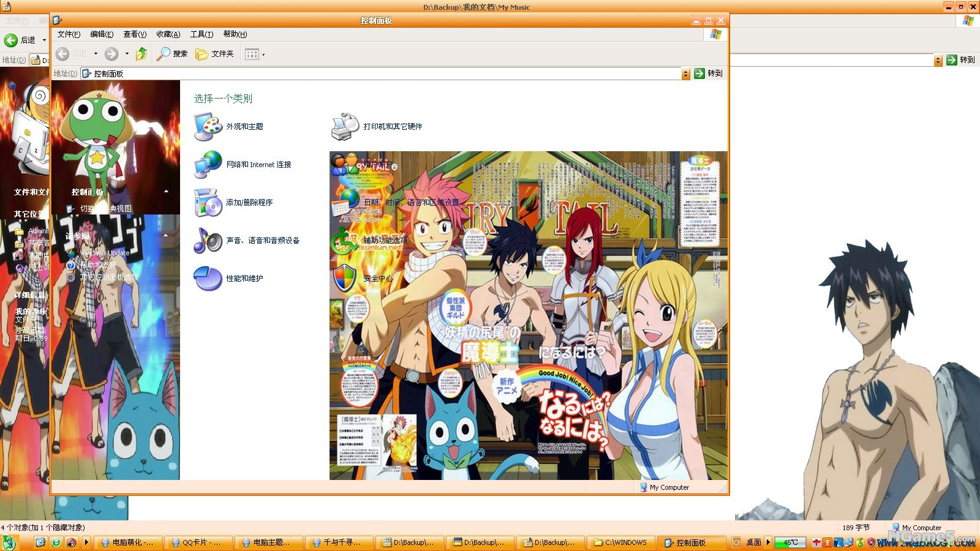Expand the quick launch overflow arrow
Image resolution: width=980 pixels, height=551 pixels.
pos(86,542)
